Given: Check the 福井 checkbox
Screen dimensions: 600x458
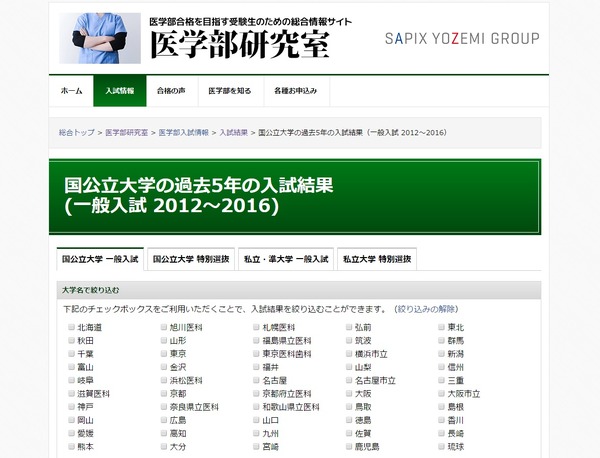Looking at the screenshot, I should click(x=256, y=367).
